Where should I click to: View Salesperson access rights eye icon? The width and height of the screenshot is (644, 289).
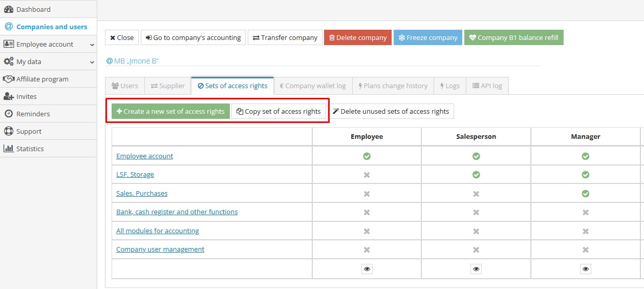coord(476,269)
